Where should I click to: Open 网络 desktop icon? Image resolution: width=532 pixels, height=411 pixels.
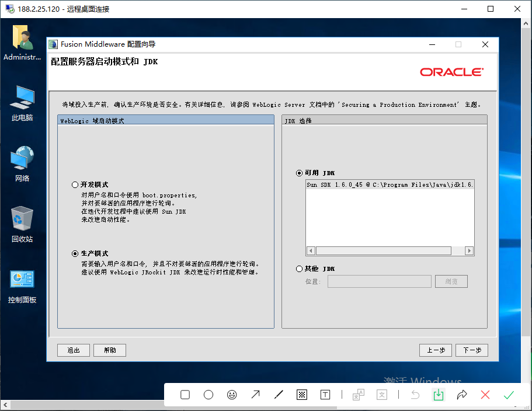tap(22, 164)
